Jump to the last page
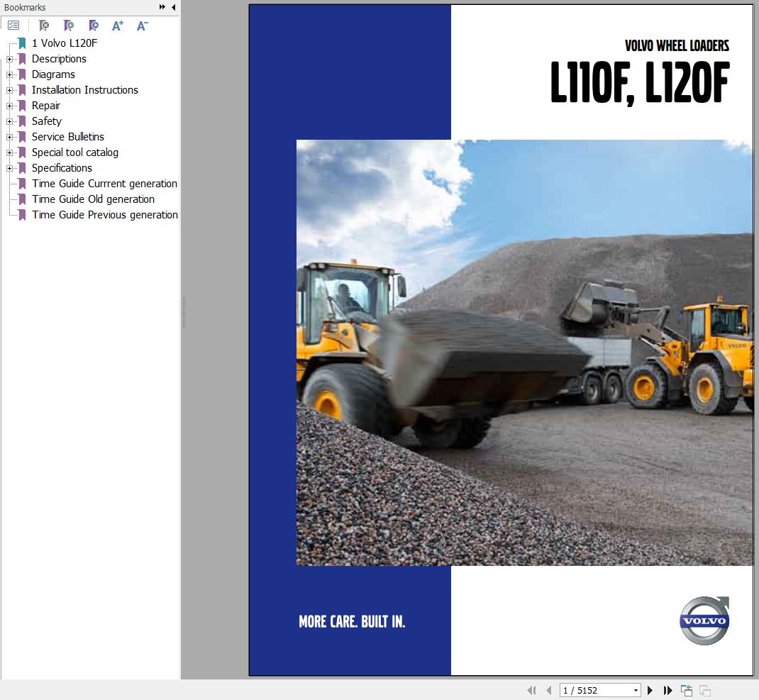 coord(667,690)
